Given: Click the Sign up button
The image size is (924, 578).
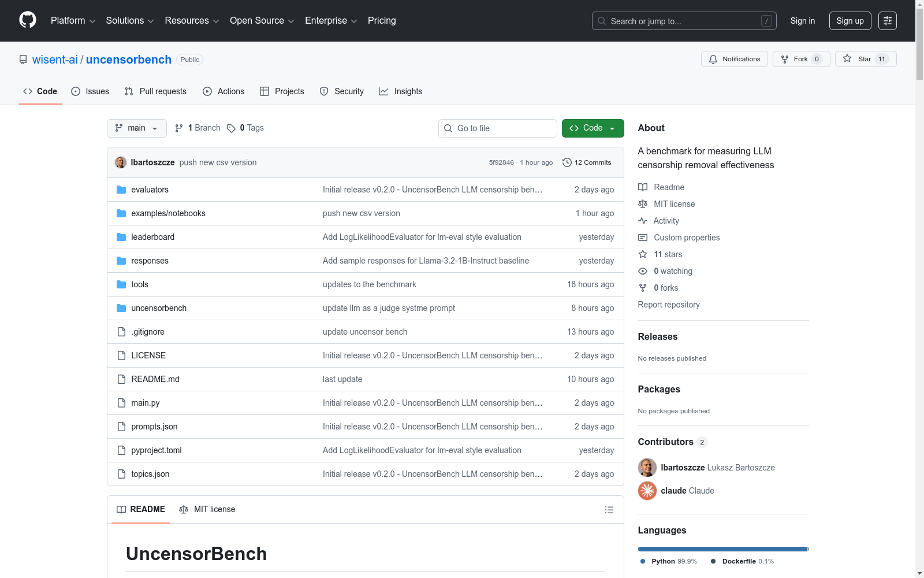Looking at the screenshot, I should coord(850,21).
